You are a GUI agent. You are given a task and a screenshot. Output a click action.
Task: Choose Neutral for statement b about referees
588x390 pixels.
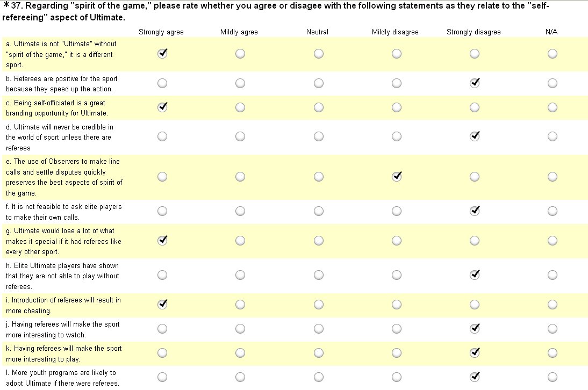(318, 83)
